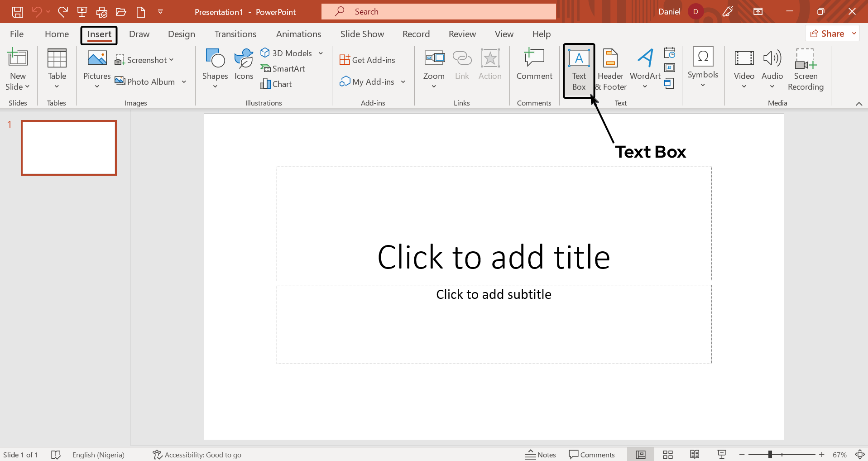
Task: Insert a SmartArt graphic
Action: point(283,68)
